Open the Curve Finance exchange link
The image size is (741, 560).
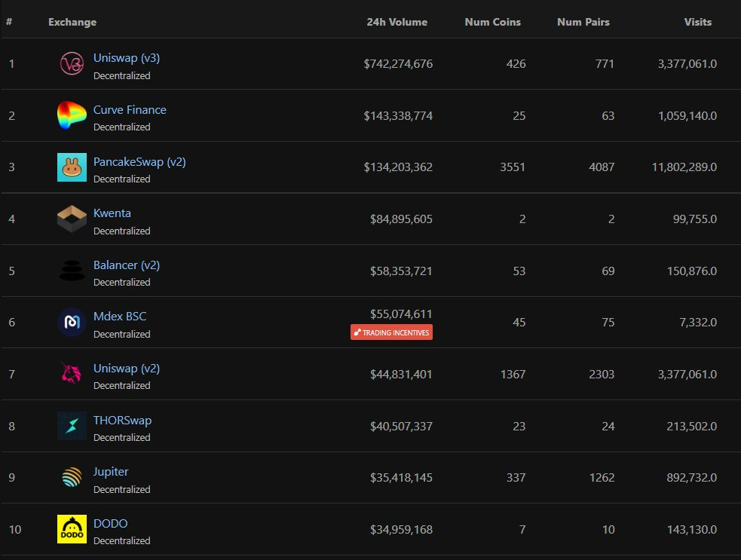[x=130, y=109]
